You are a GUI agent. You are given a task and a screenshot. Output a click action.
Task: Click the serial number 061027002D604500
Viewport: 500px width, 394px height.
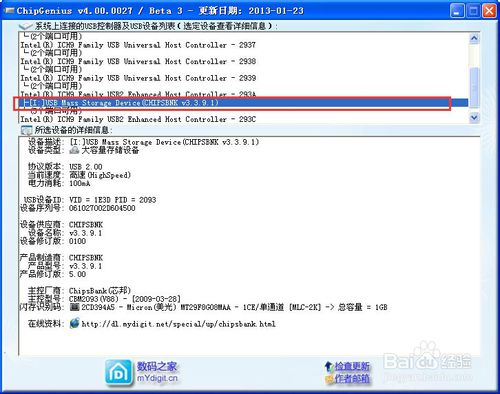[102, 208]
